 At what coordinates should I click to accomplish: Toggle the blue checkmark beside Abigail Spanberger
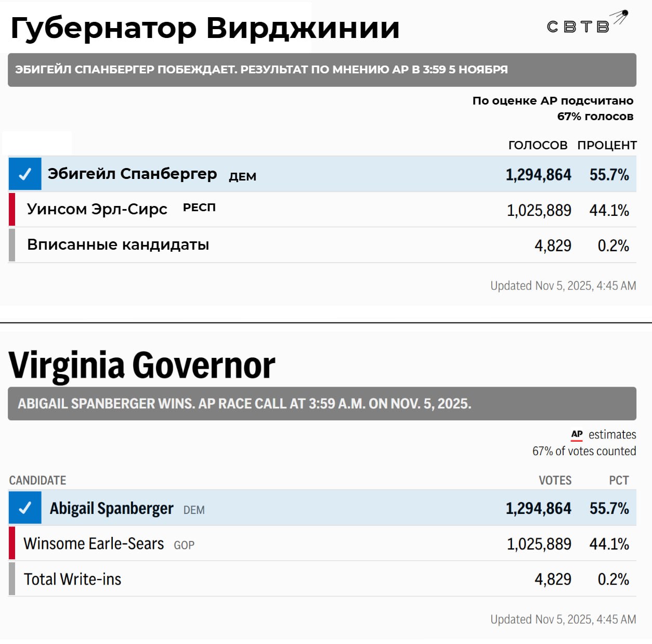click(25, 508)
